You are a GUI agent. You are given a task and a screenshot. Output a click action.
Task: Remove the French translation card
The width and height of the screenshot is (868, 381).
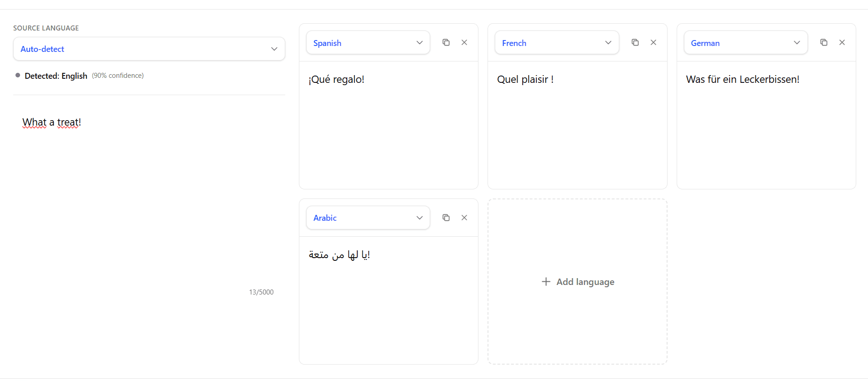click(653, 42)
